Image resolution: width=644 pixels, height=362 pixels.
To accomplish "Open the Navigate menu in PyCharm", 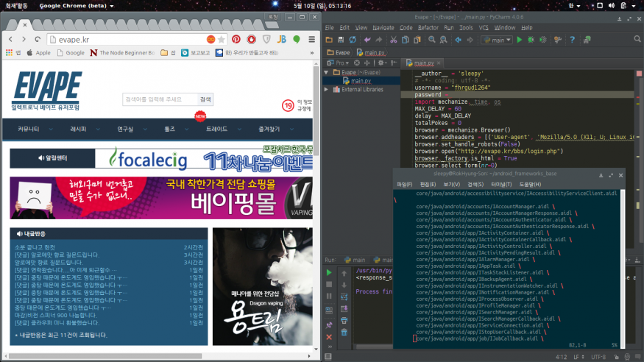I will (383, 27).
